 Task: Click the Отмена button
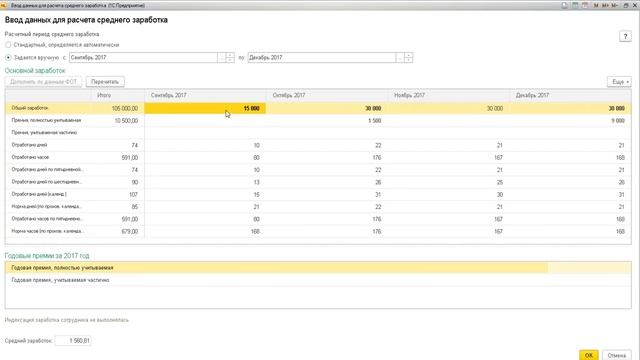tap(616, 355)
